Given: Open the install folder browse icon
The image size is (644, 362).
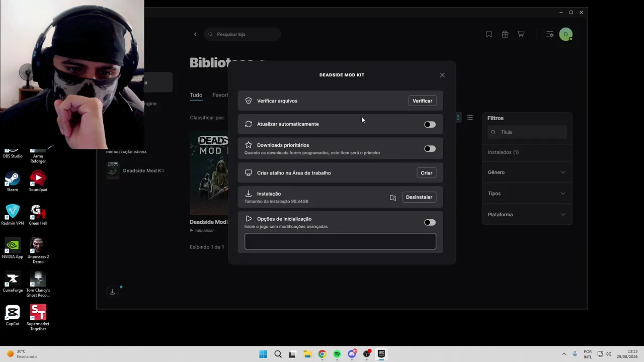Looking at the screenshot, I should pyautogui.click(x=393, y=198).
